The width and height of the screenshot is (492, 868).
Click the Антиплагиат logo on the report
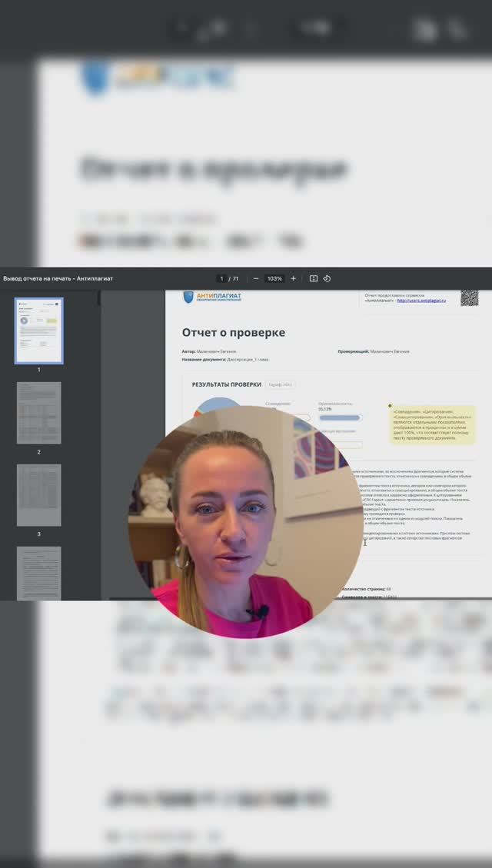[x=212, y=298]
